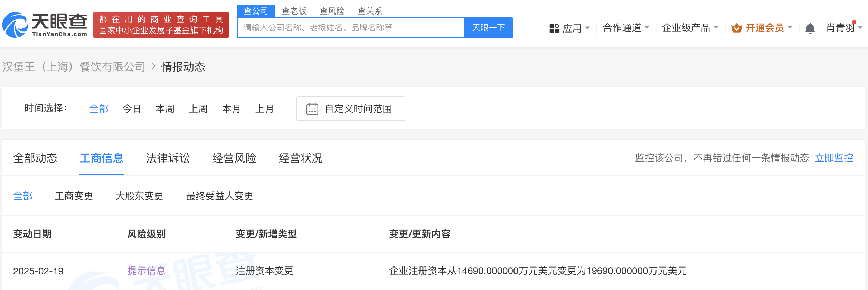Filter by 本周

[165, 109]
